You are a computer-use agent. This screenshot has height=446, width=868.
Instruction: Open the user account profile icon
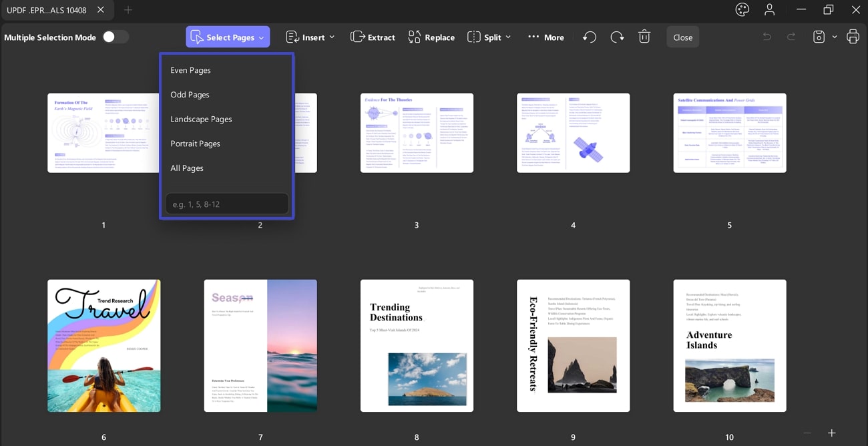[770, 9]
